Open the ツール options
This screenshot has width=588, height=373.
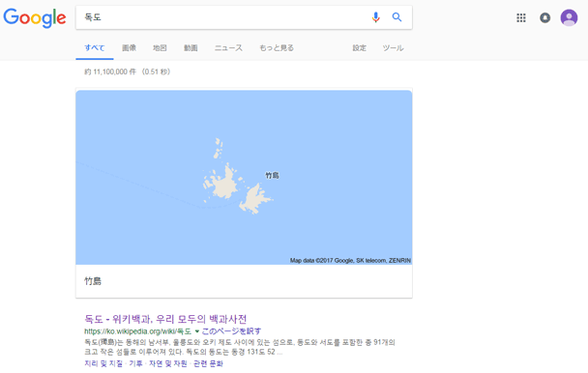pos(393,48)
